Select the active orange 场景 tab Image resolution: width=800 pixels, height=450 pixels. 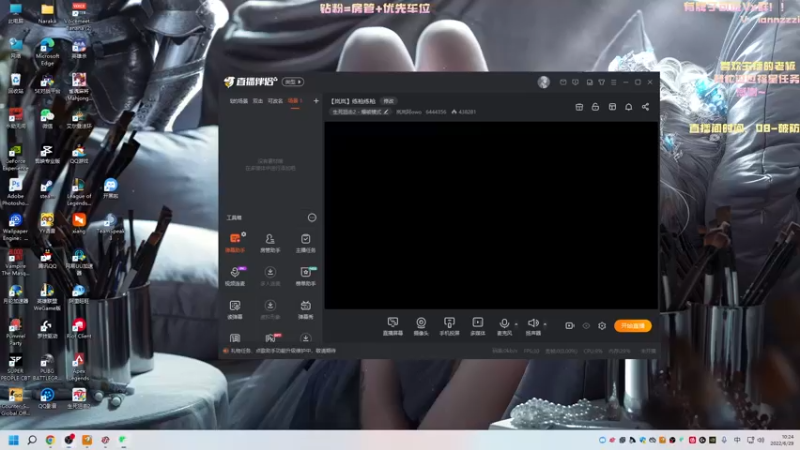295,101
